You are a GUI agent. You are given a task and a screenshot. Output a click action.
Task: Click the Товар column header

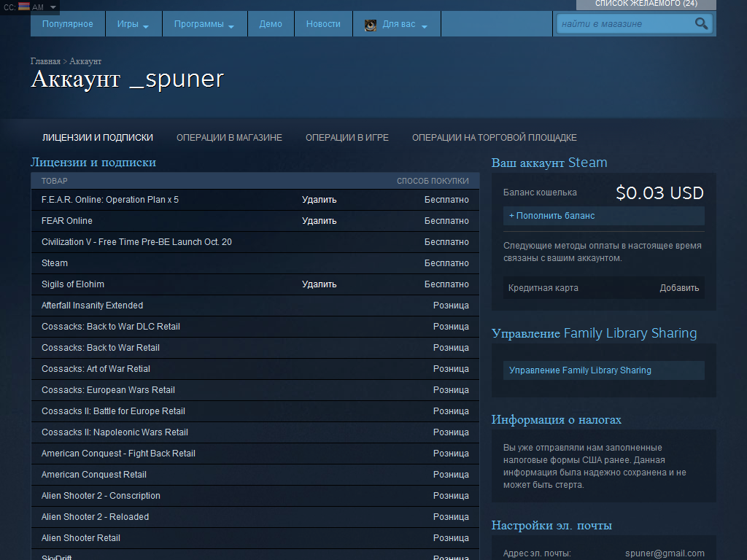coord(54,181)
